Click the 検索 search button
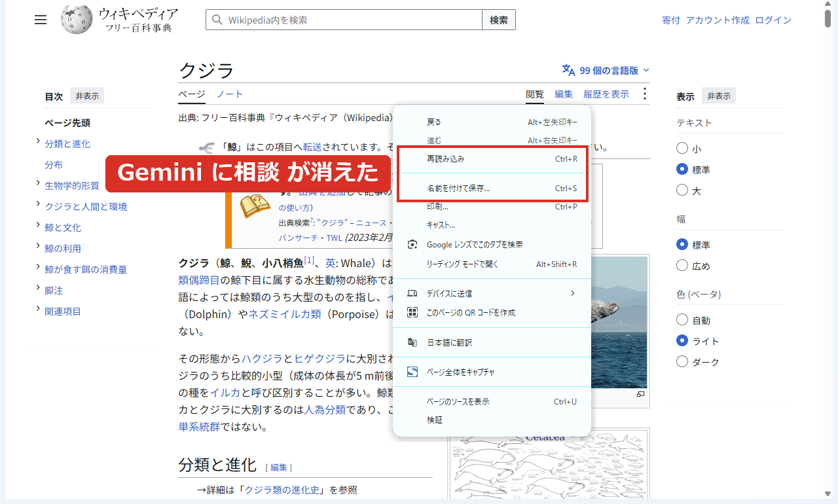 coord(499,20)
